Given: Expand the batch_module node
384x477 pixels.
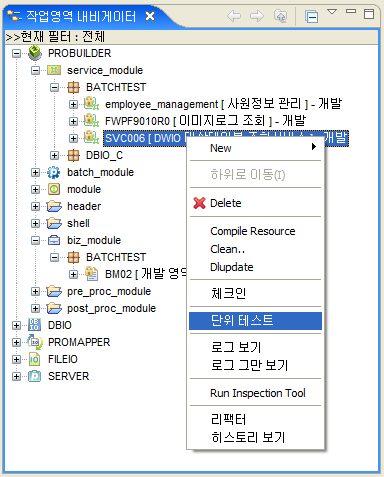Looking at the screenshot, I should point(35,172).
